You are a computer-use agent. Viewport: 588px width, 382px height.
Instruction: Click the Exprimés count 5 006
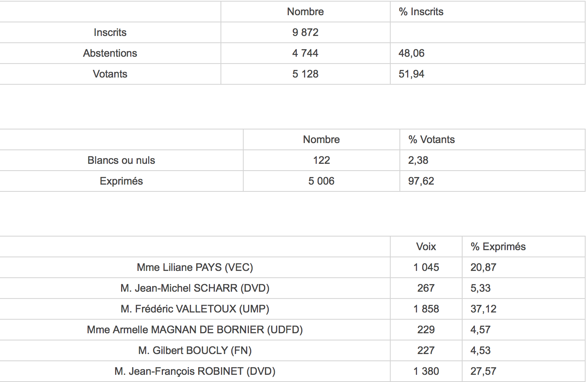(321, 181)
